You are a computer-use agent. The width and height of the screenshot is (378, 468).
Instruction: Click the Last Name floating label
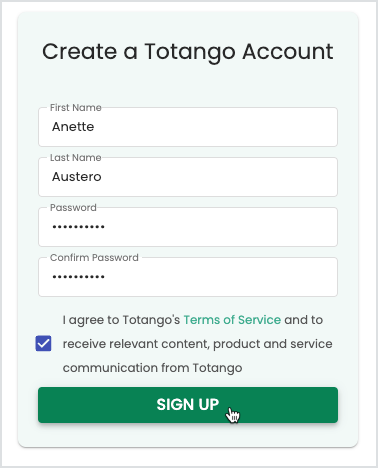pos(76,158)
